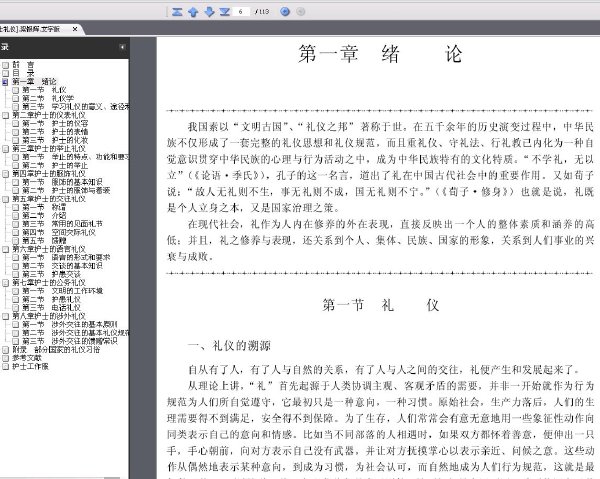Open 第二节 交谈的基本知识 bookmark
The image size is (600, 479).
pyautogui.click(x=62, y=266)
